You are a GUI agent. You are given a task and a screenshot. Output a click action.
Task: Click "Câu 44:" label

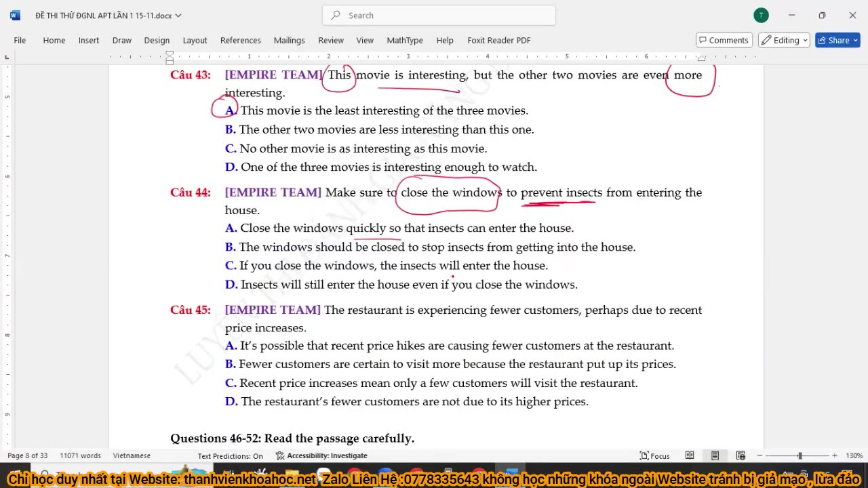(x=191, y=192)
